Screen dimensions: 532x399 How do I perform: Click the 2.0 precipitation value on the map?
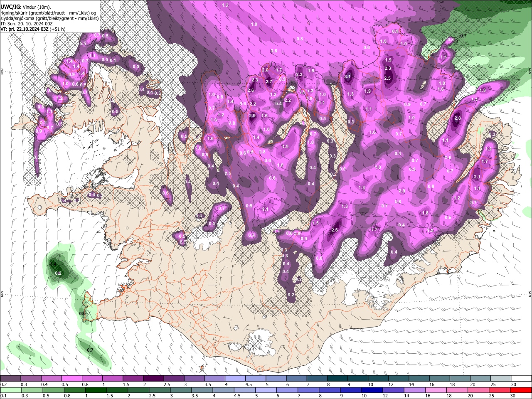[x=265, y=70]
